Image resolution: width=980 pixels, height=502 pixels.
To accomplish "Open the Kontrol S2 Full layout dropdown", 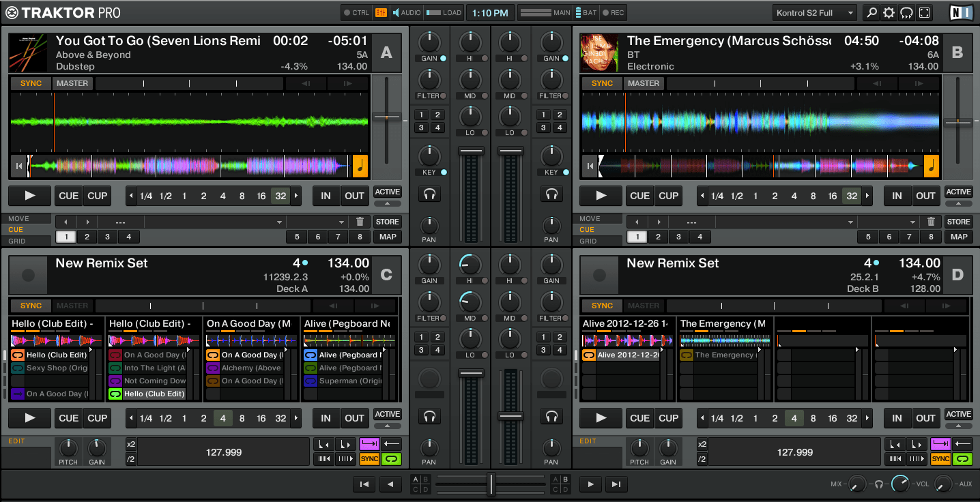I will click(815, 12).
